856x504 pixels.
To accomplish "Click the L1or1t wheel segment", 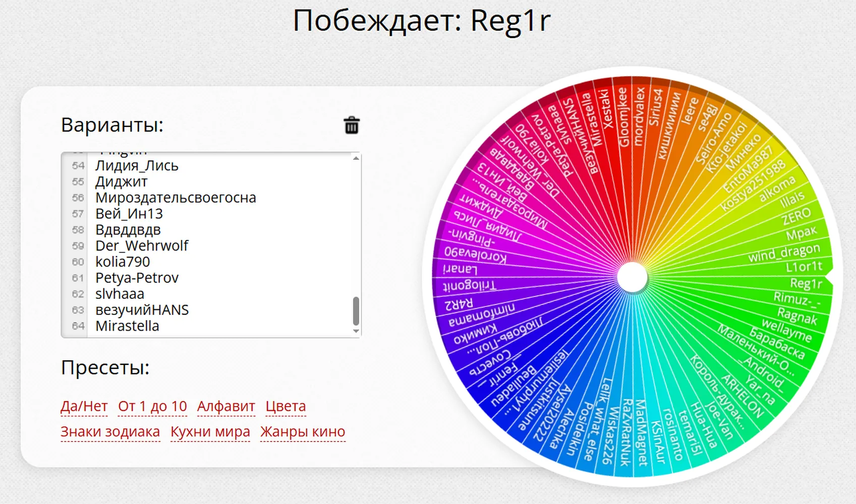I will pos(804,267).
